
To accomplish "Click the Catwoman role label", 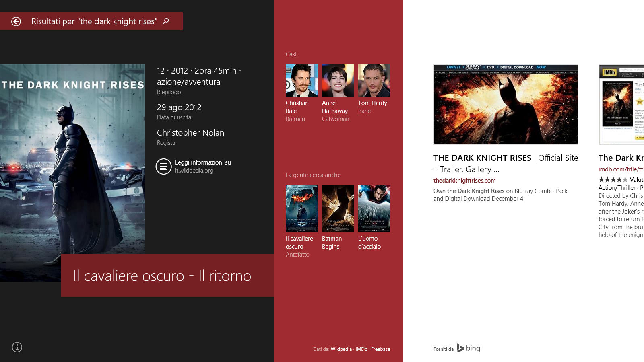I will coord(336,119).
